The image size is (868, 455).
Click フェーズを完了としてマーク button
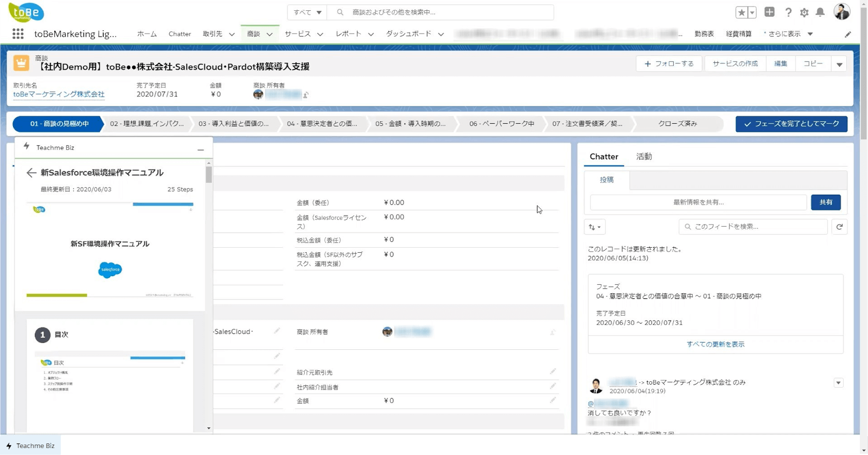[x=792, y=124]
